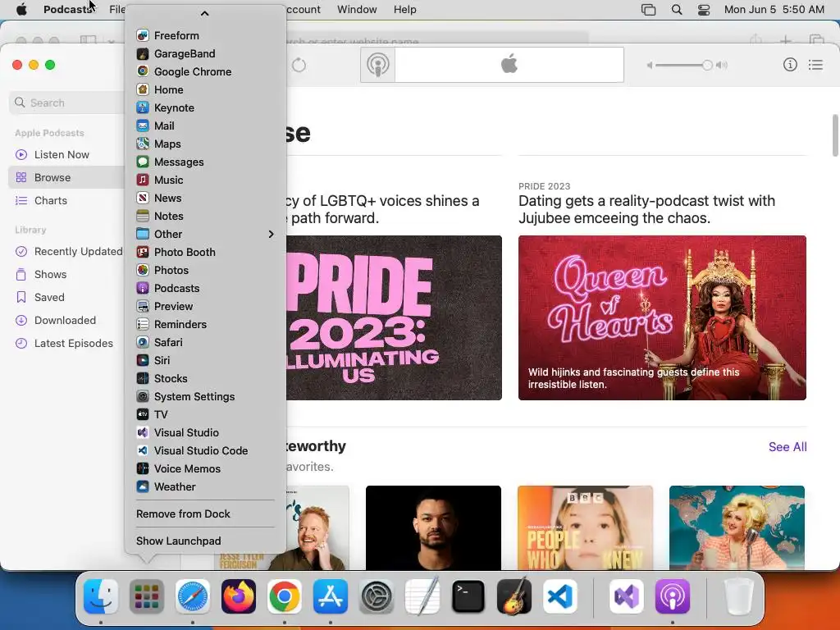Viewport: 840px width, 630px height.
Task: Select Home in the app list
Action: [204, 89]
